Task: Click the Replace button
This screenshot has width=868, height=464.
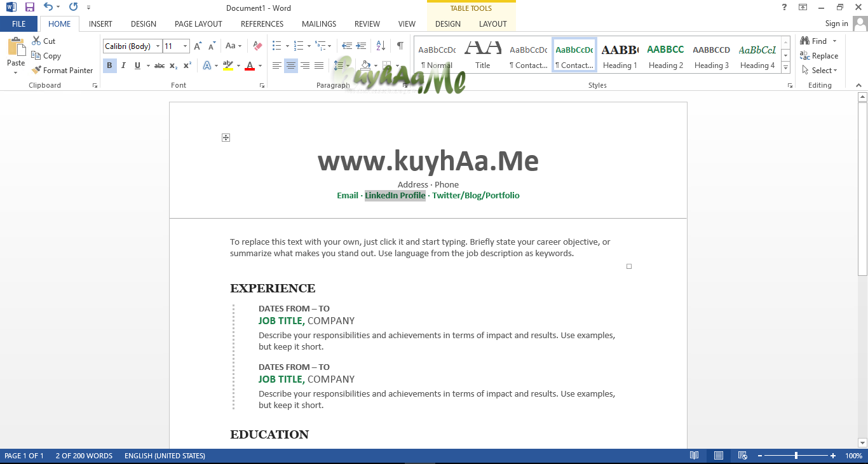Action: click(x=820, y=56)
